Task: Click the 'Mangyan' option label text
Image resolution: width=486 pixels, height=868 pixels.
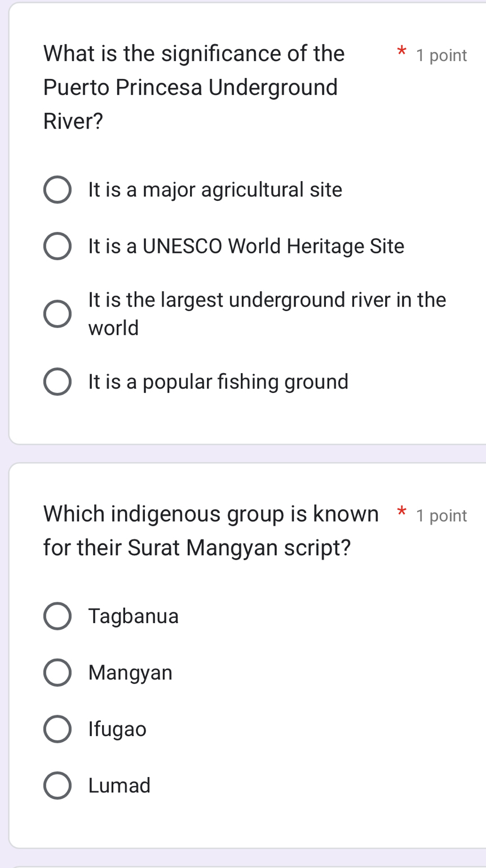Action: [130, 673]
